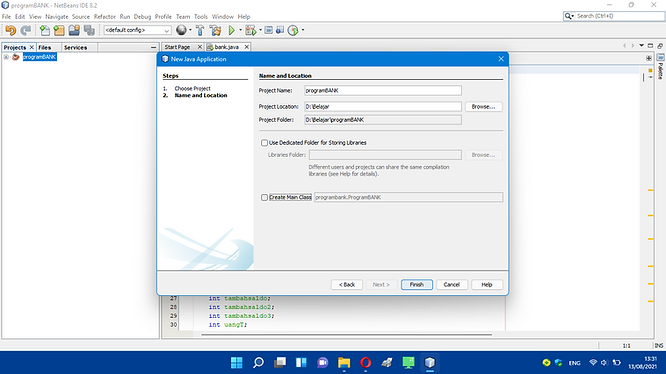Open taskbar Search icon
This screenshot has width=666, height=374.
click(x=258, y=363)
